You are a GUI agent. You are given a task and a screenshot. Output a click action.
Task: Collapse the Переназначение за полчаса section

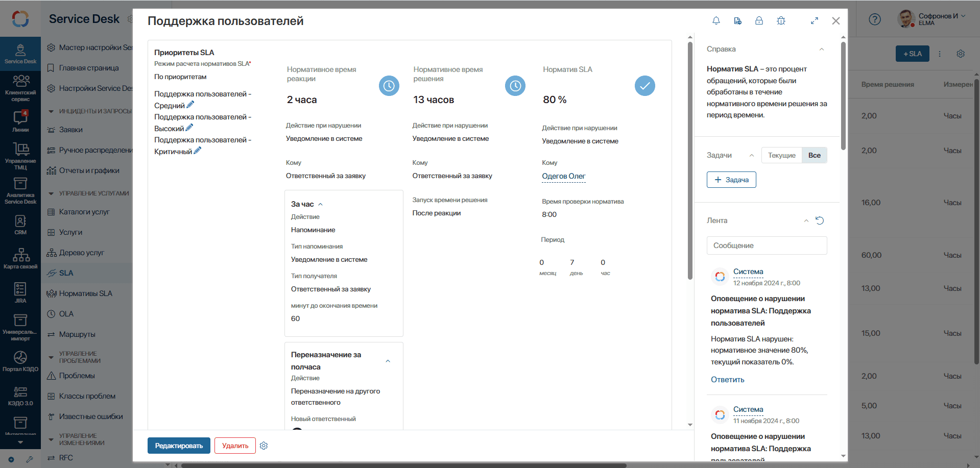click(388, 361)
